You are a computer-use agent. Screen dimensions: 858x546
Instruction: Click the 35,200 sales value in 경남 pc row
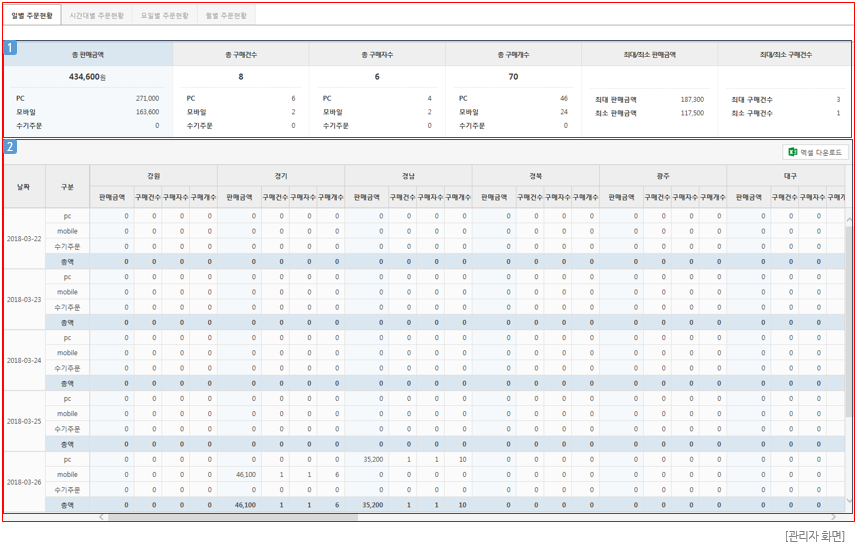[372, 459]
